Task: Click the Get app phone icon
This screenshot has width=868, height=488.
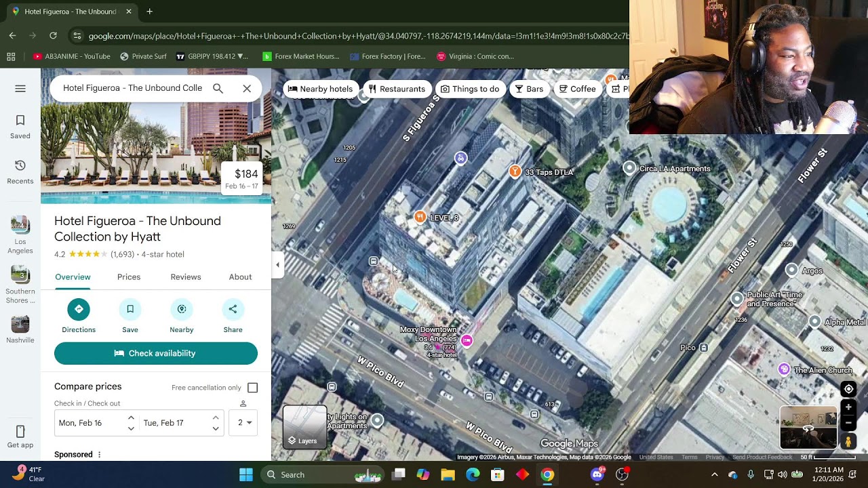Action: (20, 432)
